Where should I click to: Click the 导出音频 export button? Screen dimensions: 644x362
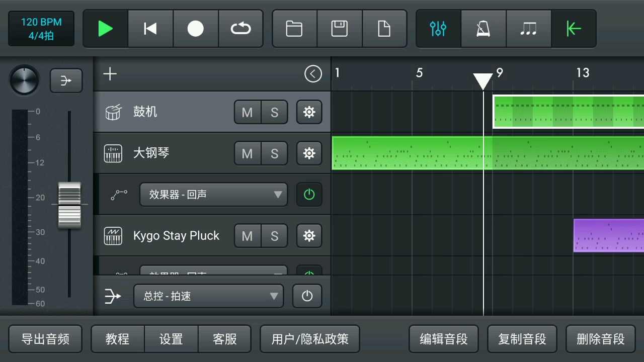click(x=45, y=339)
